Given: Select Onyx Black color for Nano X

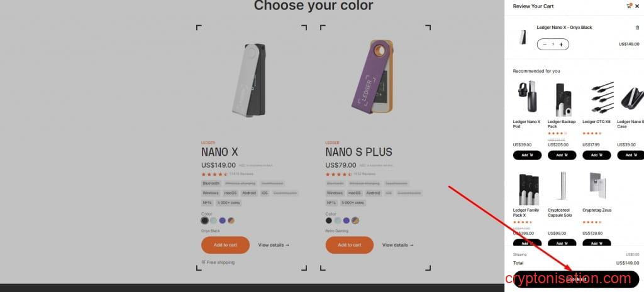Looking at the screenshot, I should click(x=204, y=220).
